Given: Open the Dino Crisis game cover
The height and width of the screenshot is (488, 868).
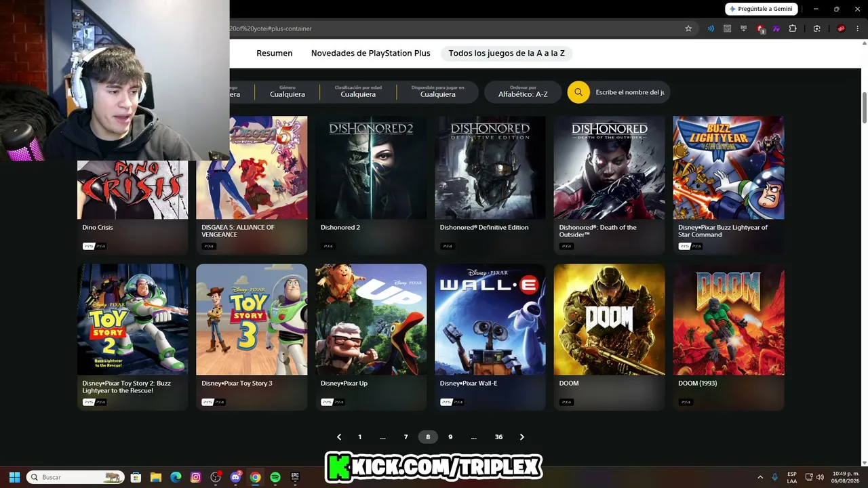Looking at the screenshot, I should (132, 190).
